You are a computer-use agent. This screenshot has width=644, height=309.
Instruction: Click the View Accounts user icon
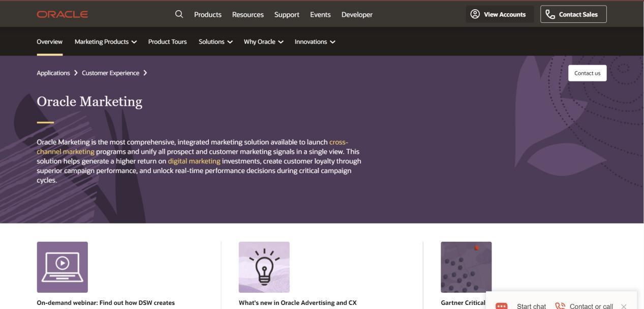point(475,14)
